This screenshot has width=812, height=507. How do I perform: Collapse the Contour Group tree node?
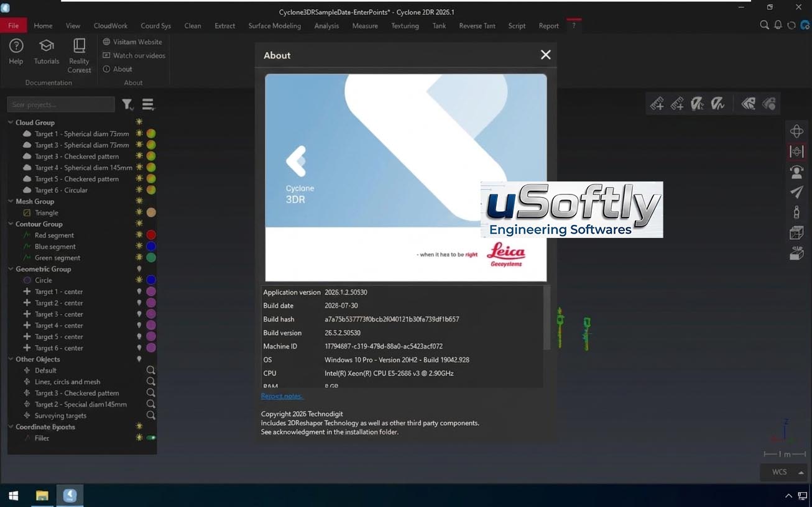11,224
